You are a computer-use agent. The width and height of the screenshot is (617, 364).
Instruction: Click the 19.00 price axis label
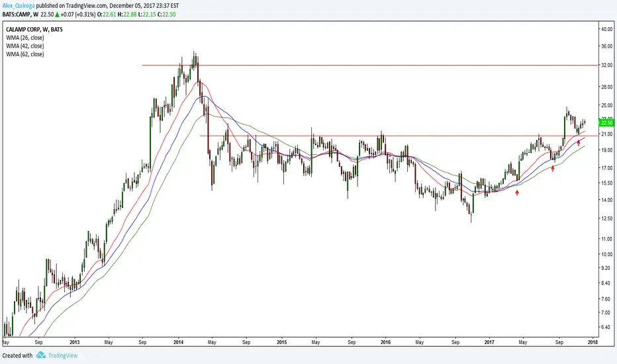pos(606,150)
